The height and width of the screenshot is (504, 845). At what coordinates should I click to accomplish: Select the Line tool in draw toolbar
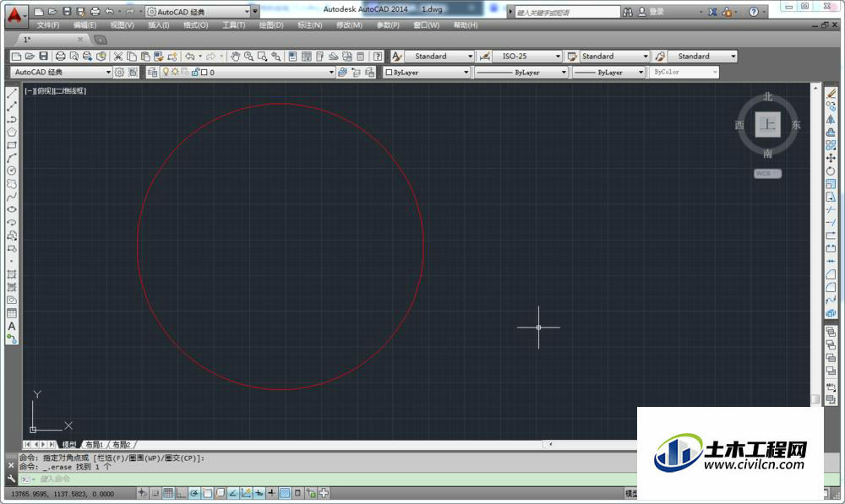coord(11,94)
